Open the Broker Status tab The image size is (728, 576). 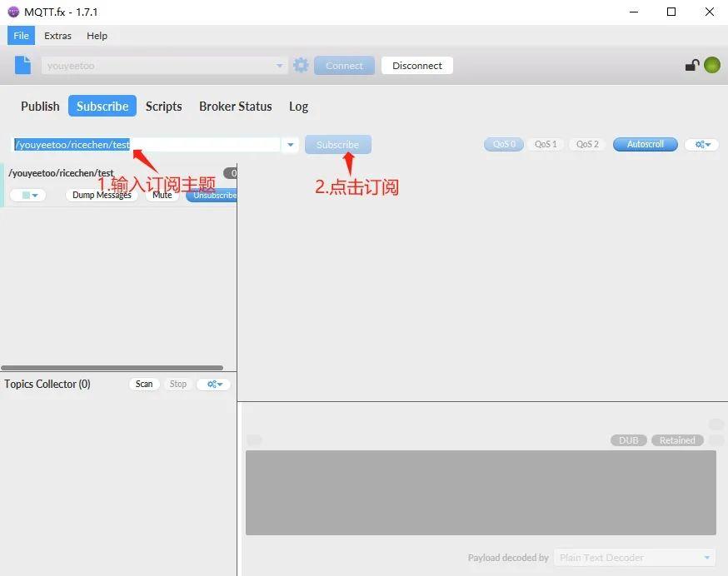click(x=236, y=107)
